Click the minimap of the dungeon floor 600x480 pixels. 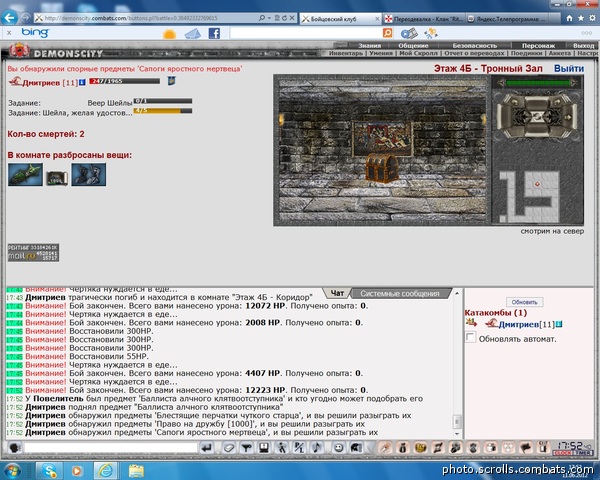532,196
